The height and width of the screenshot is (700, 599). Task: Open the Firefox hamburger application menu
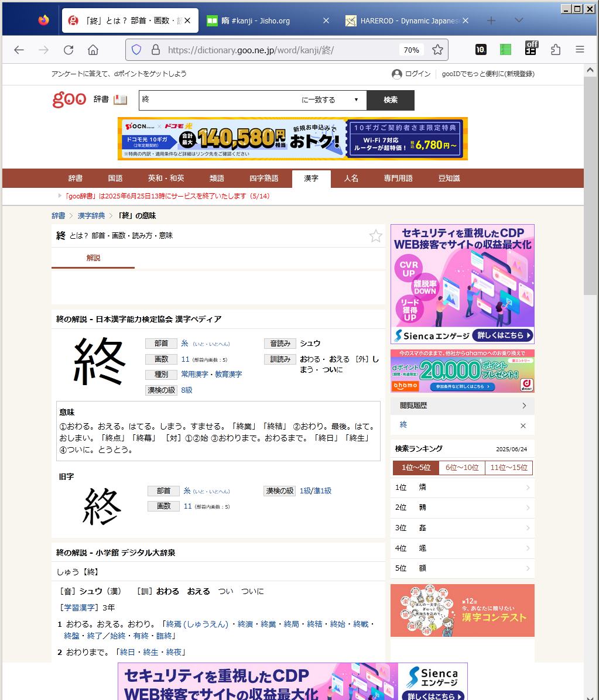(x=580, y=50)
